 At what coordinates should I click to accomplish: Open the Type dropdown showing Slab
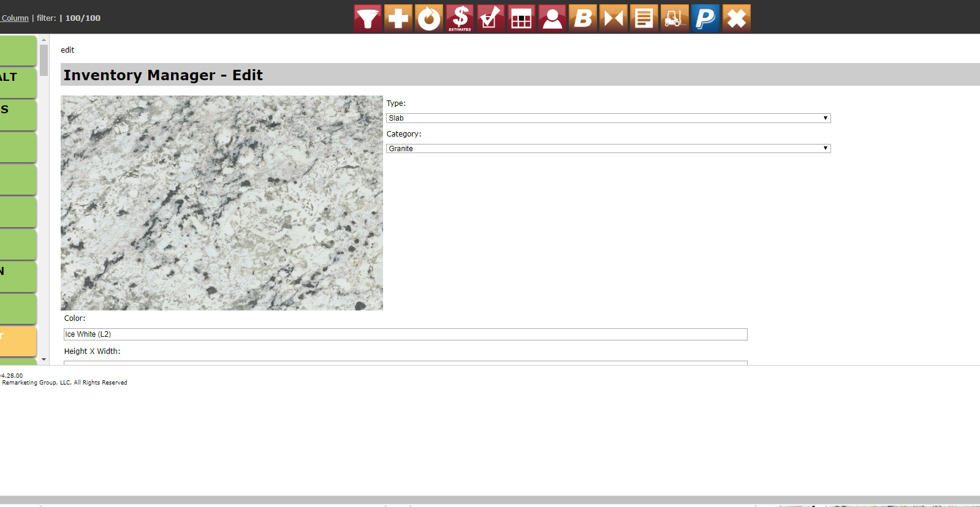(x=608, y=118)
